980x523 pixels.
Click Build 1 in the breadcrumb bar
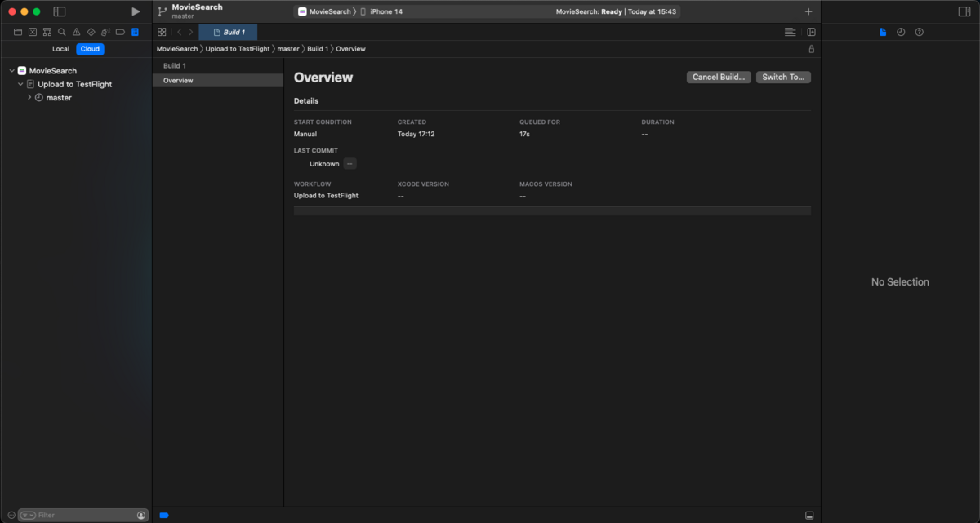[x=318, y=49]
